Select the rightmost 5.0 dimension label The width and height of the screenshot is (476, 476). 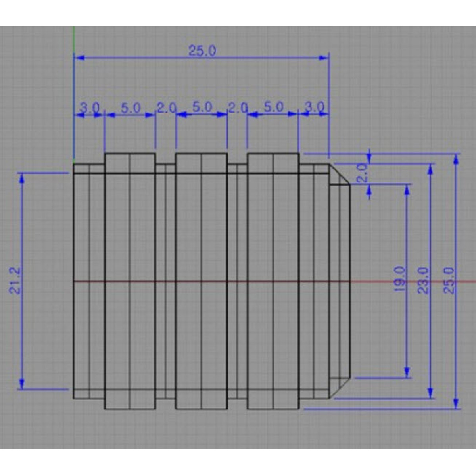pos(273,107)
